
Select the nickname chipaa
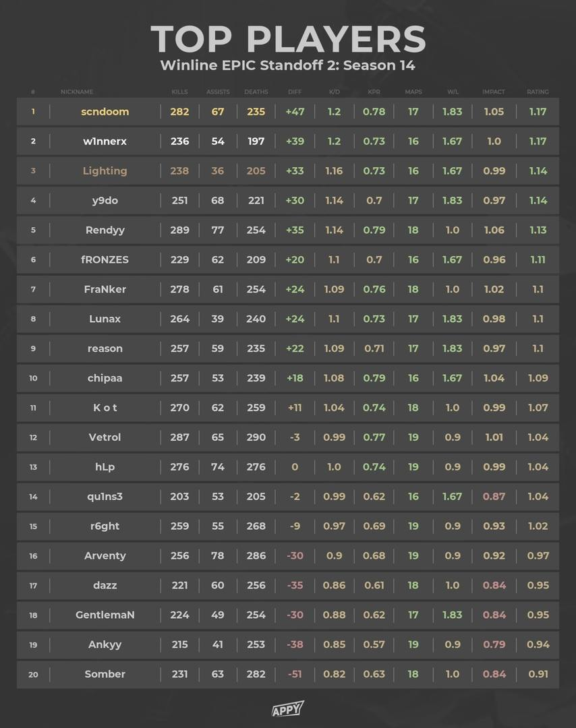105,378
